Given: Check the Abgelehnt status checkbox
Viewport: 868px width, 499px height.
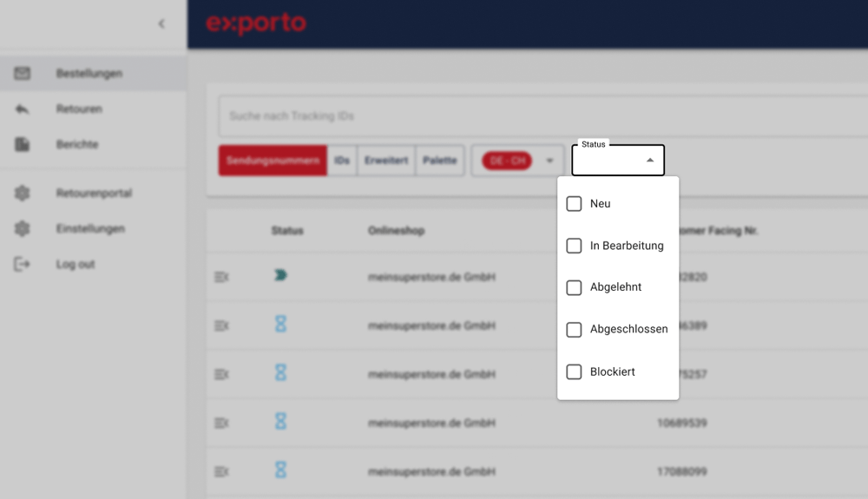Looking at the screenshot, I should (574, 287).
